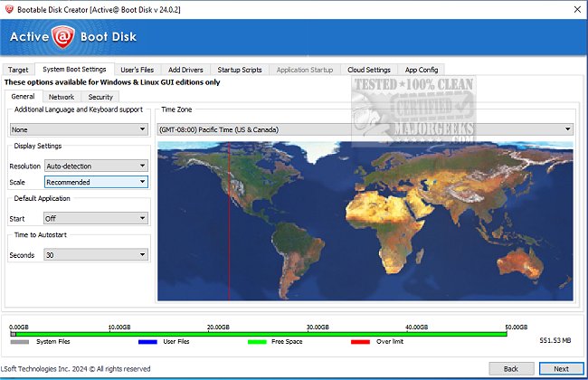Expand Additional Language and Keyboard dropdown
The width and height of the screenshot is (588, 380).
pyautogui.click(x=79, y=129)
